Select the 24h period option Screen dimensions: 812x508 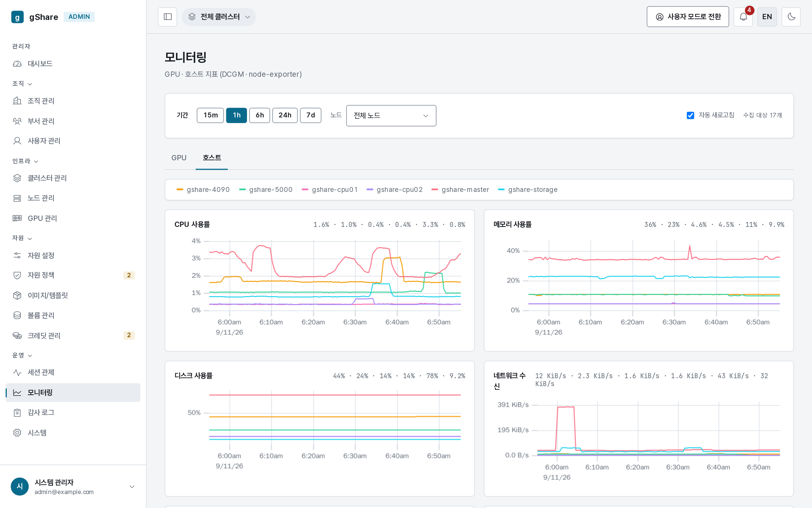(285, 115)
